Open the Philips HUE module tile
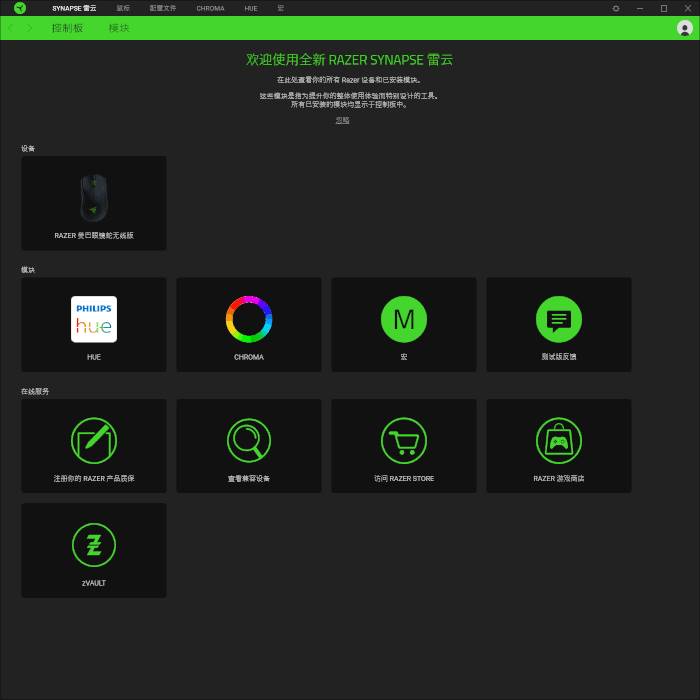The image size is (700, 700). tap(94, 325)
